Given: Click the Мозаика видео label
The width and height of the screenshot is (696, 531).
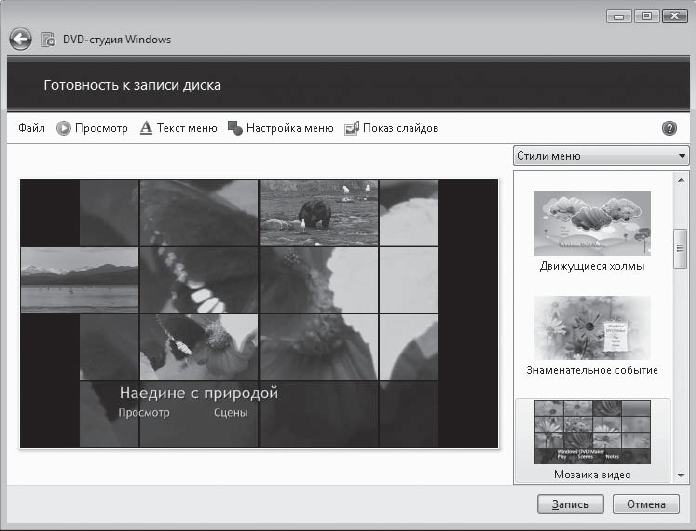Looking at the screenshot, I should tap(592, 475).
